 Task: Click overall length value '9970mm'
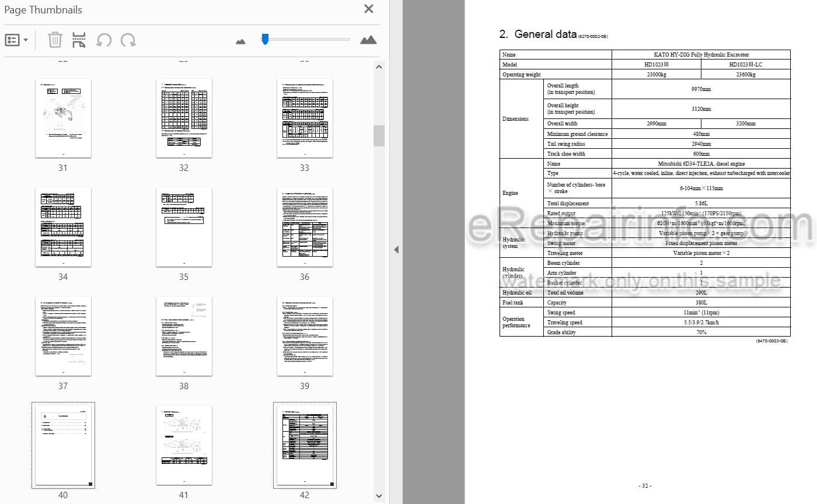click(x=701, y=89)
